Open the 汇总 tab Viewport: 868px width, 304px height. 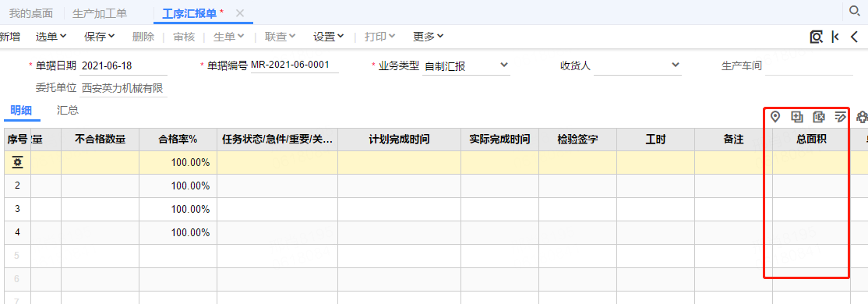coord(68,110)
